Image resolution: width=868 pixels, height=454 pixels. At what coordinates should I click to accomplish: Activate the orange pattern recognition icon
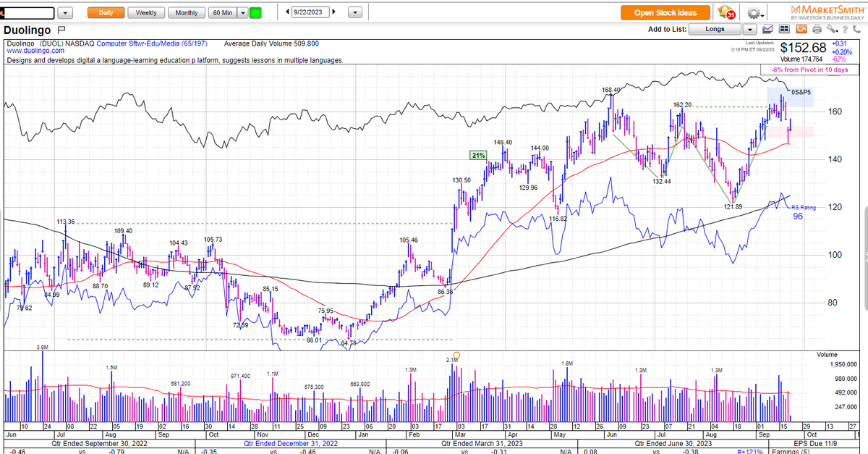(x=801, y=29)
